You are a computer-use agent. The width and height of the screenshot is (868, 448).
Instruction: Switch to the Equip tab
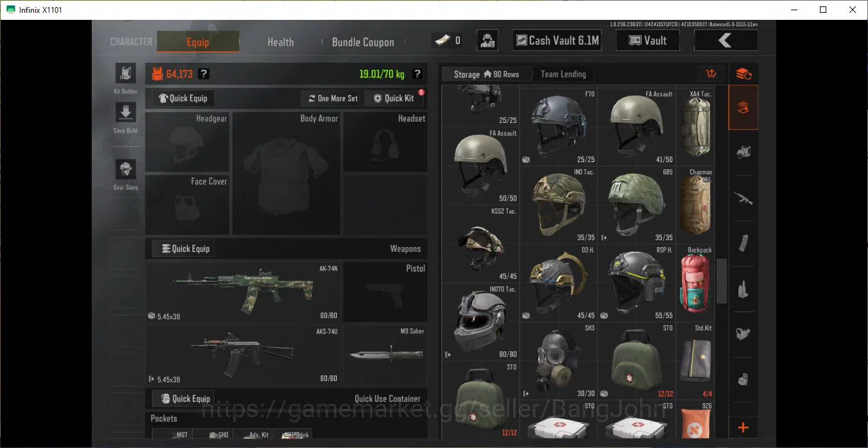pos(198,42)
